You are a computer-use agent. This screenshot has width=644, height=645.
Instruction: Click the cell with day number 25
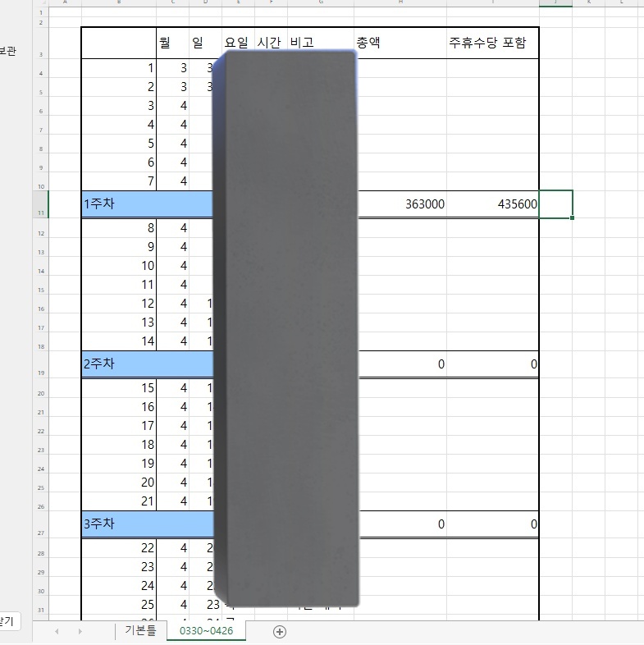tap(119, 605)
